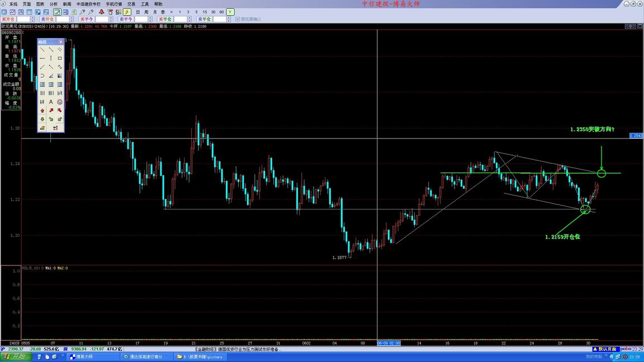
Task: Insert red up-left arrow marker
Action: click(60, 111)
